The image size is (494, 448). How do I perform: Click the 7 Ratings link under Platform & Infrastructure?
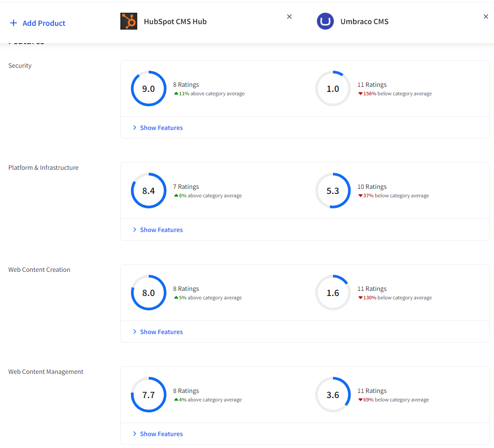coord(186,186)
